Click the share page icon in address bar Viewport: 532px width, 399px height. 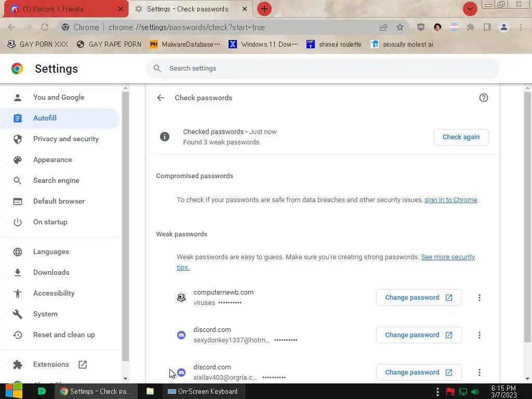point(383,27)
